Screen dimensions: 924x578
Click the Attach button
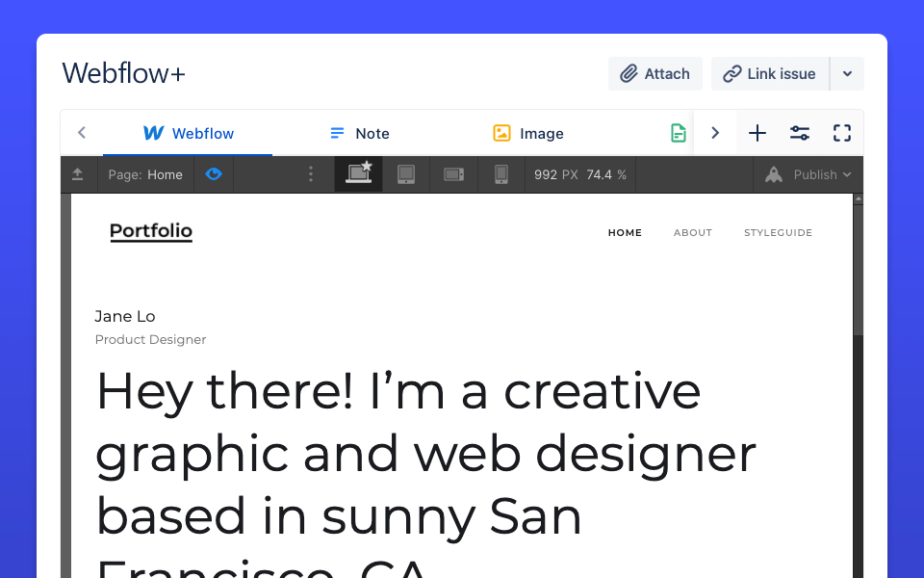(x=655, y=74)
